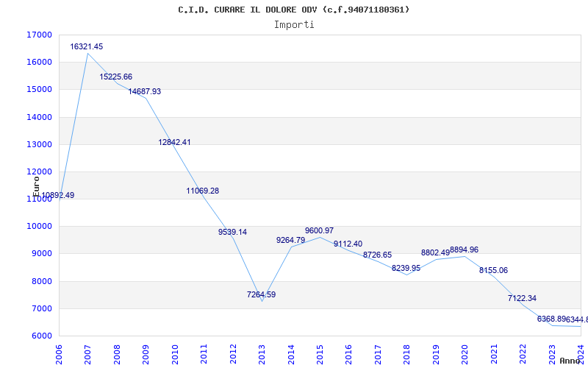This screenshot has width=588, height=368.
Task: Click the 6000 y-axis tick label
Action: [41, 336]
